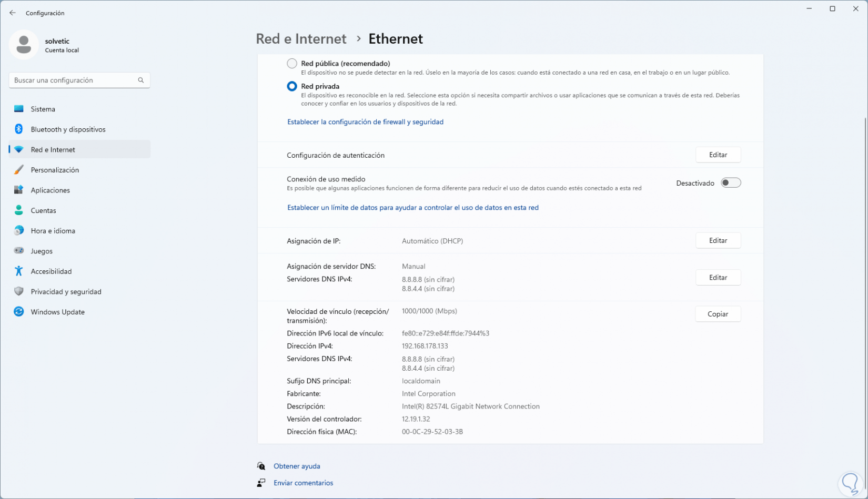This screenshot has height=499, width=868.
Task: Click the Juegos gamepad icon
Action: click(19, 251)
